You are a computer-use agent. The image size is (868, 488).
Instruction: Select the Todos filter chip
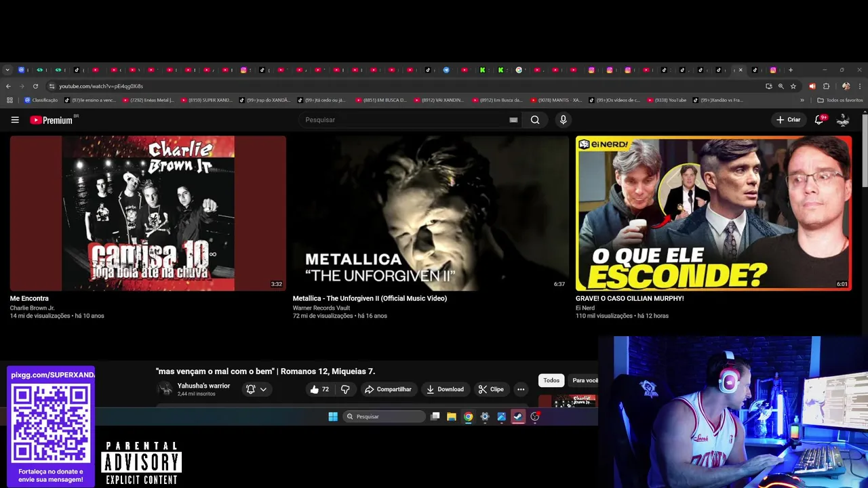tap(551, 380)
